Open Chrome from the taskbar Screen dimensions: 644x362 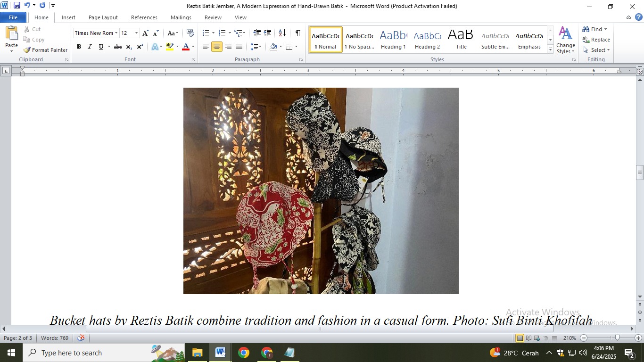pyautogui.click(x=243, y=352)
